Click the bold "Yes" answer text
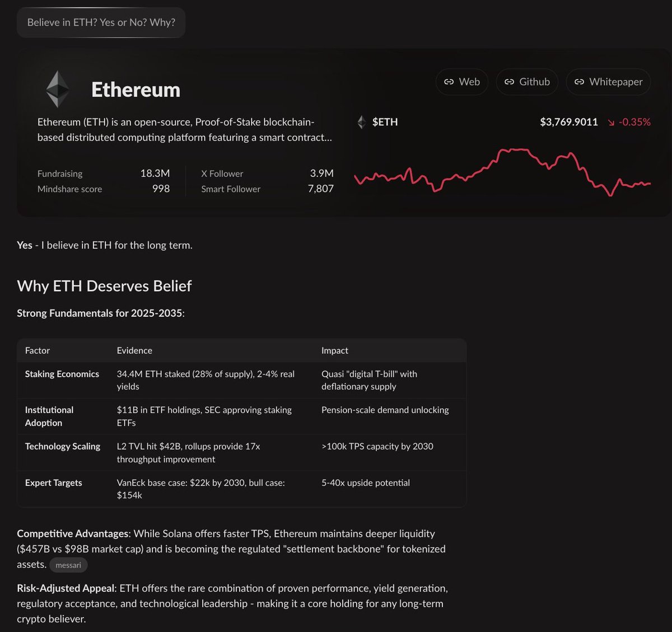This screenshot has width=672, height=632. point(25,245)
